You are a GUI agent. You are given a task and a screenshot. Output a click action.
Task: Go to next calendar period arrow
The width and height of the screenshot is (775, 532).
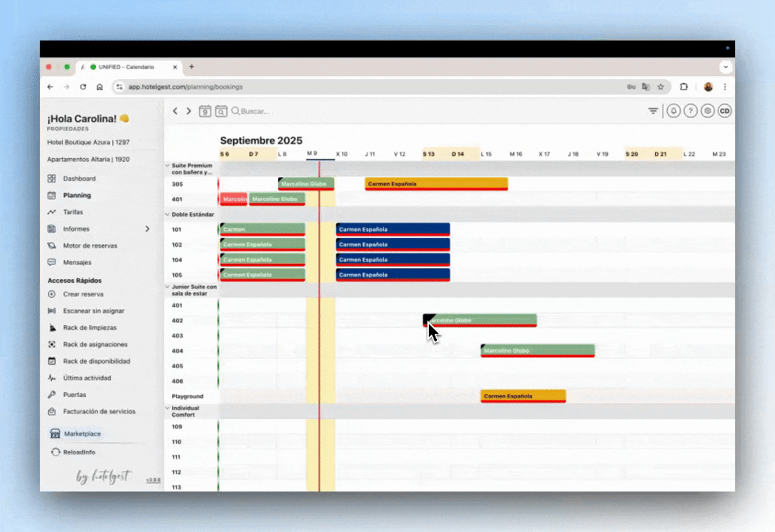tap(189, 111)
